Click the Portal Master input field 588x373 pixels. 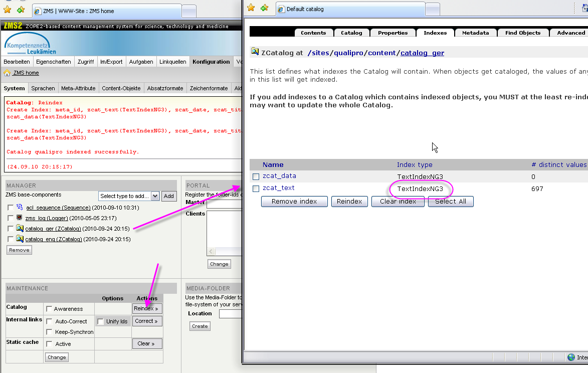coord(224,204)
